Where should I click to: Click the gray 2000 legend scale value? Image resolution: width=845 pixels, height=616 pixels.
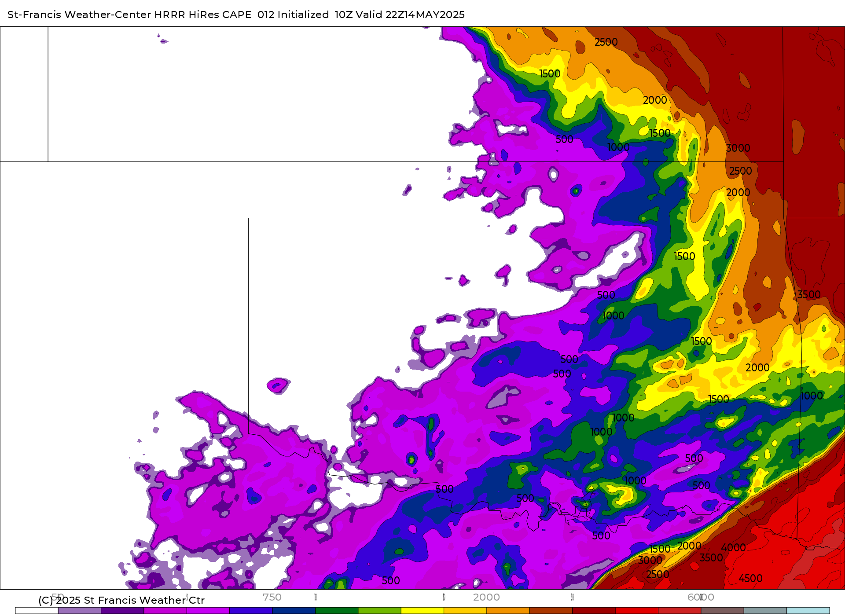pos(486,597)
